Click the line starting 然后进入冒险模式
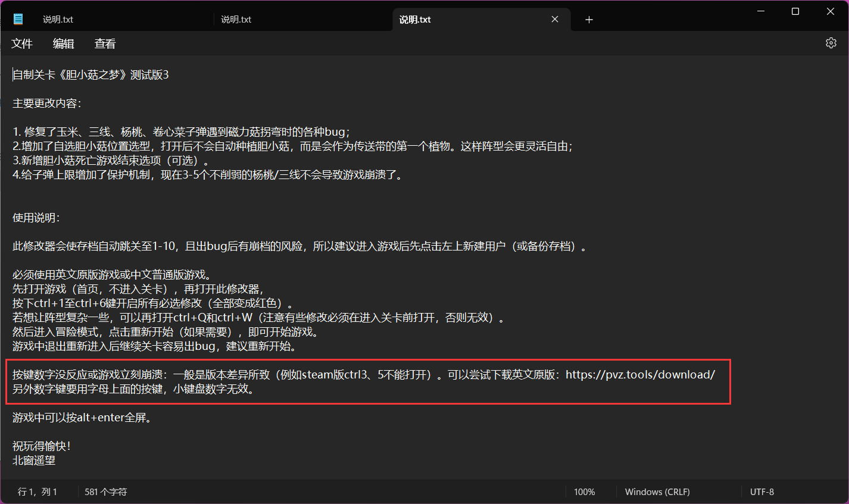Viewport: 849px width, 504px height. (166, 332)
